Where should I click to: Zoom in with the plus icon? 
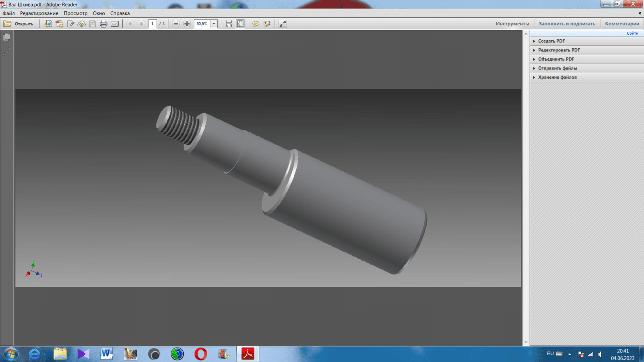[x=187, y=24]
